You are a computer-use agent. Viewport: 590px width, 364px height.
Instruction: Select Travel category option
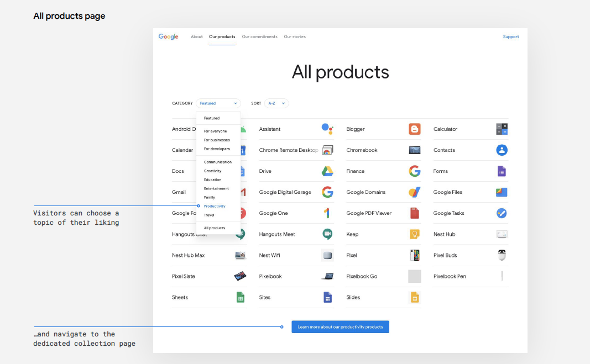[x=209, y=215]
